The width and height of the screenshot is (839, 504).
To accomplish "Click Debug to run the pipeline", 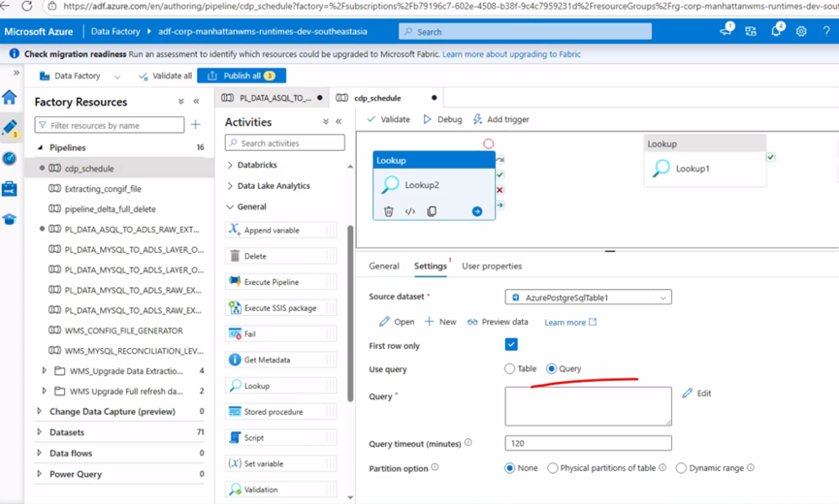I will 442,119.
